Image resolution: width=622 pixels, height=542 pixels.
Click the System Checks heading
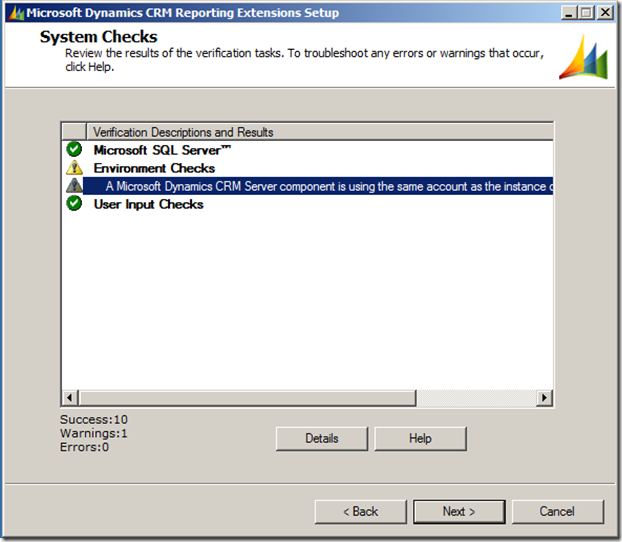click(x=98, y=37)
